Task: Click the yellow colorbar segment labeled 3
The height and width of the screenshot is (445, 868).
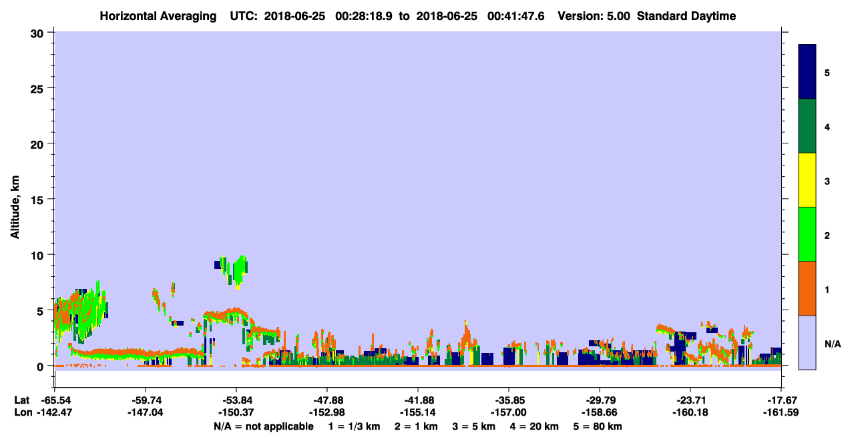Action: click(807, 180)
